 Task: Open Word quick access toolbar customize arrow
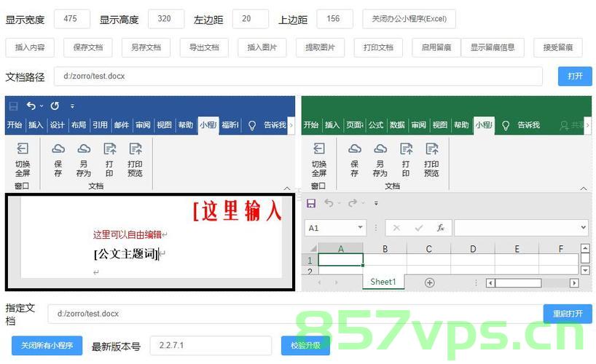(x=72, y=106)
